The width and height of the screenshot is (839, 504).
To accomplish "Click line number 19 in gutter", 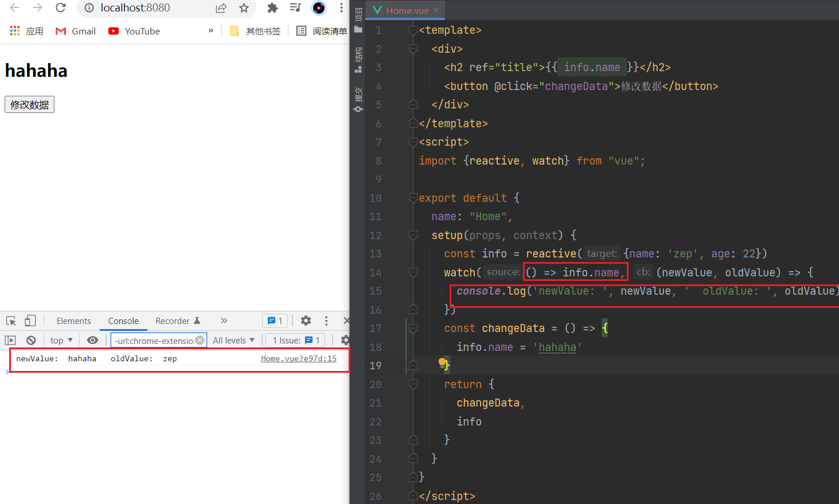I will coord(376,365).
